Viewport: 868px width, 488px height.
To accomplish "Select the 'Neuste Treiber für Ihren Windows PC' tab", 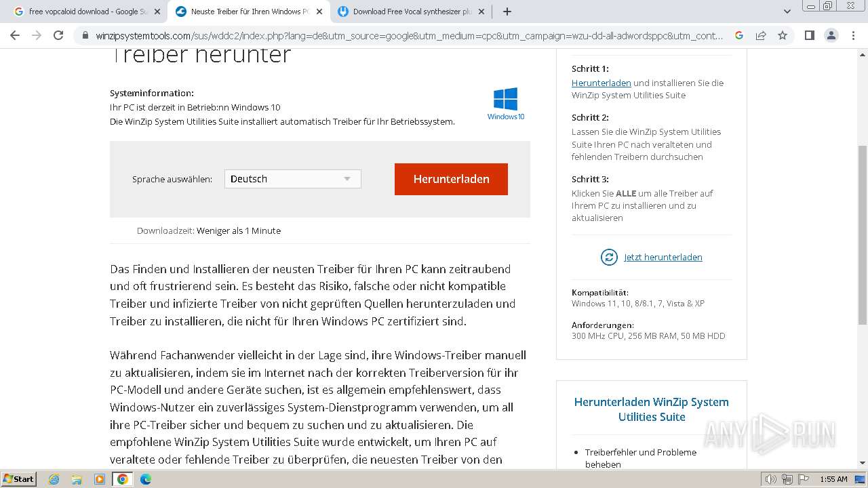I will [x=248, y=12].
